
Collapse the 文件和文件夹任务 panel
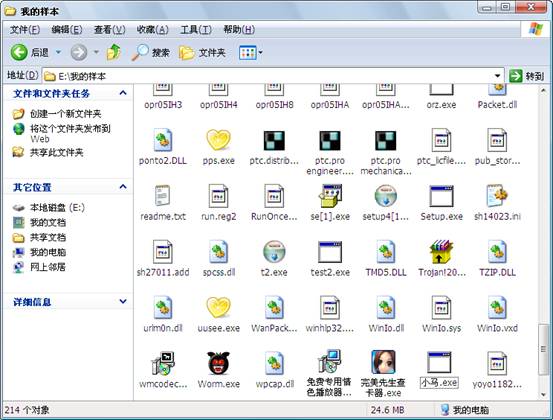click(x=123, y=93)
